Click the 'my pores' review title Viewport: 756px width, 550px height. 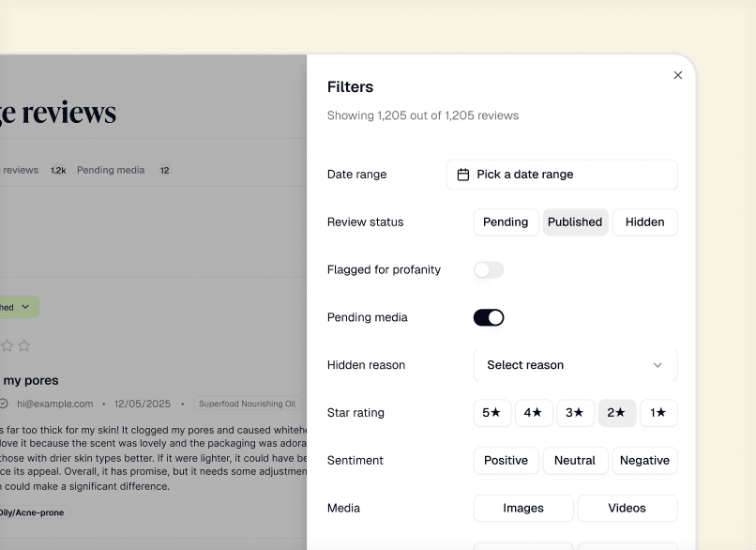tap(31, 381)
